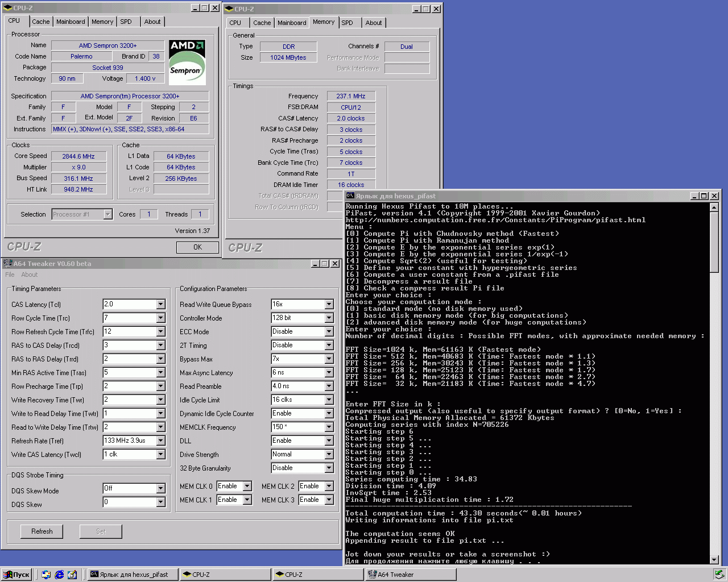This screenshot has width=728, height=582.
Task: Expand 32 Byte Granularity dropdown
Action: 329,468
